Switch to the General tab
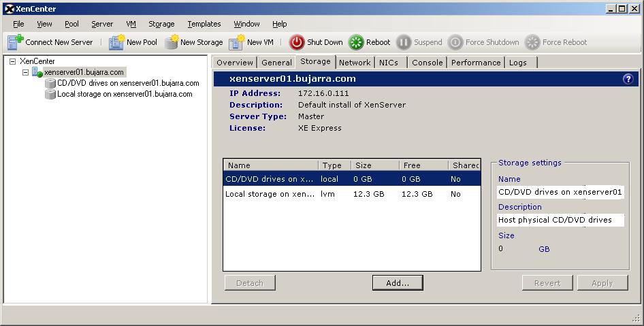 pos(276,63)
